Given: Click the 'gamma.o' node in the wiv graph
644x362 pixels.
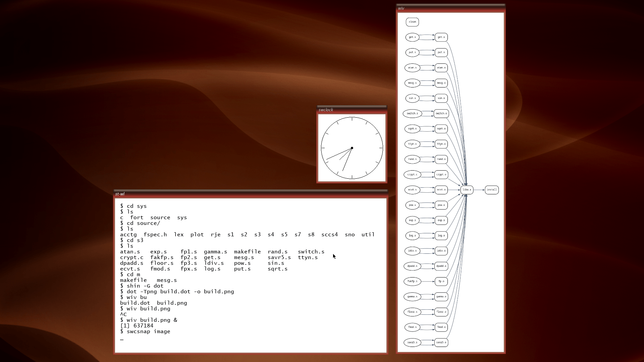Looking at the screenshot, I should coord(441,297).
